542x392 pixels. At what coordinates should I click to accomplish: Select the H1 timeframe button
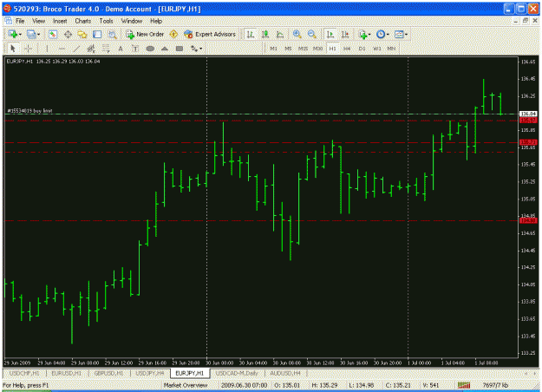pos(332,49)
